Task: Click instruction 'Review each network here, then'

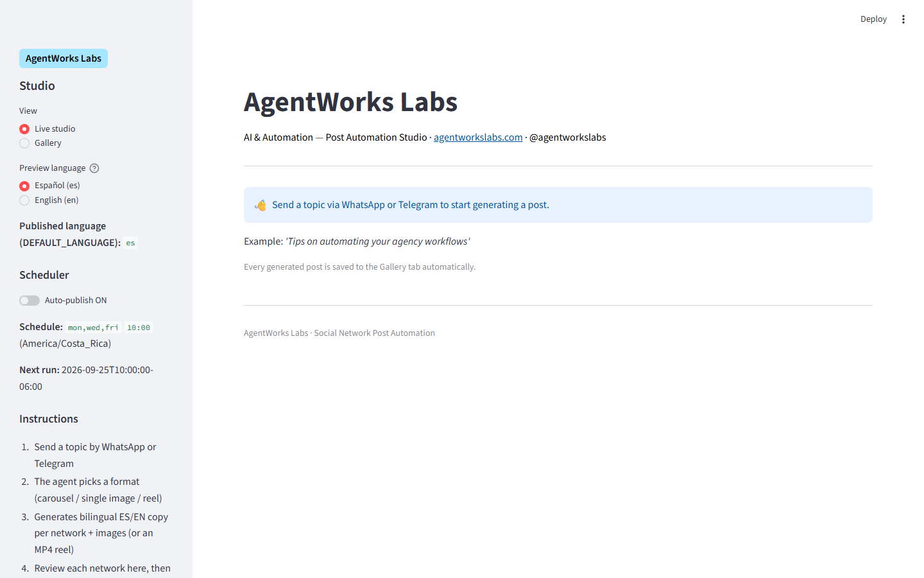Action: (103, 568)
